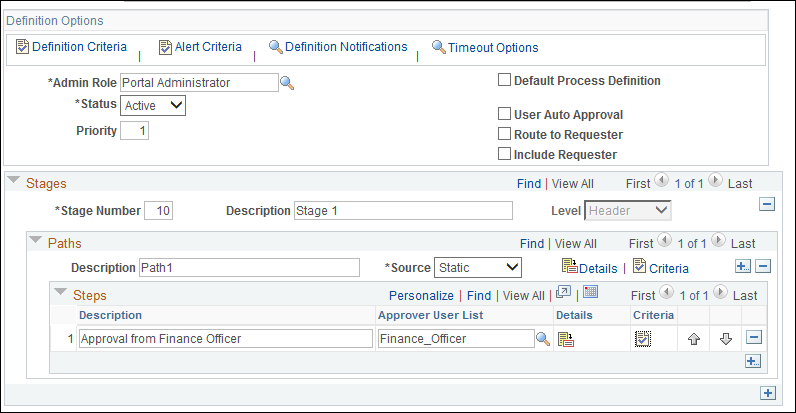796x413 pixels.
Task: Open Steps grid in new window icon
Action: (x=563, y=292)
